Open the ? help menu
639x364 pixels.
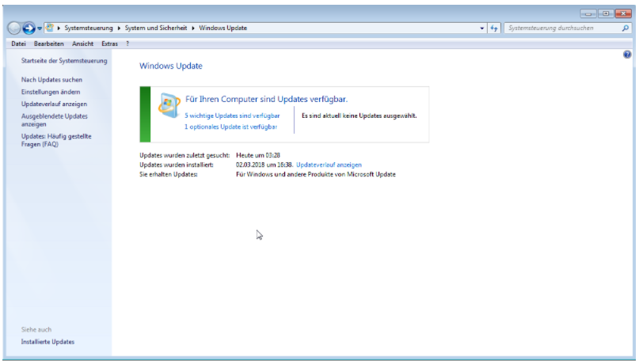pyautogui.click(x=127, y=44)
